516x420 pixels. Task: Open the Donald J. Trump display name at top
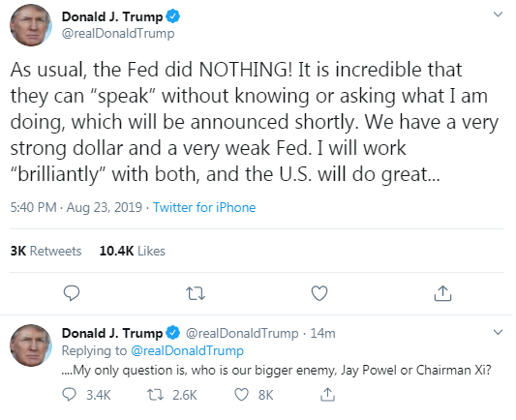tap(112, 16)
